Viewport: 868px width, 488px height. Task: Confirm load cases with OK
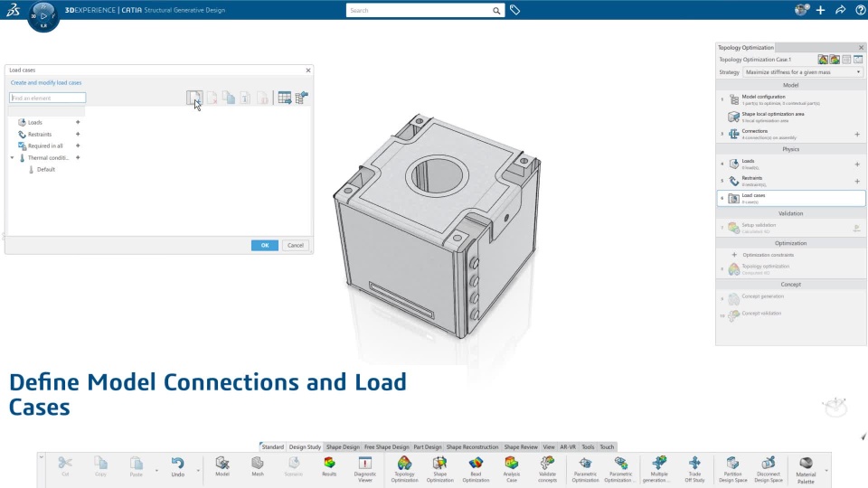(x=265, y=245)
